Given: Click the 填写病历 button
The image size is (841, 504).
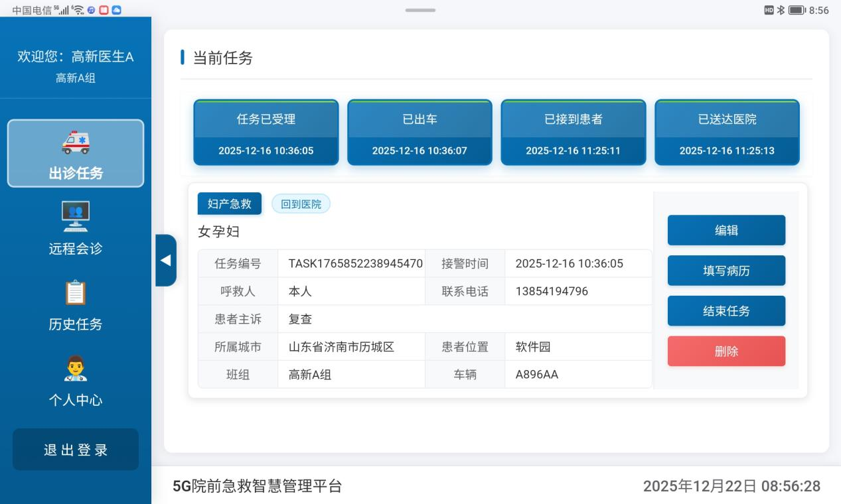Looking at the screenshot, I should tap(726, 271).
